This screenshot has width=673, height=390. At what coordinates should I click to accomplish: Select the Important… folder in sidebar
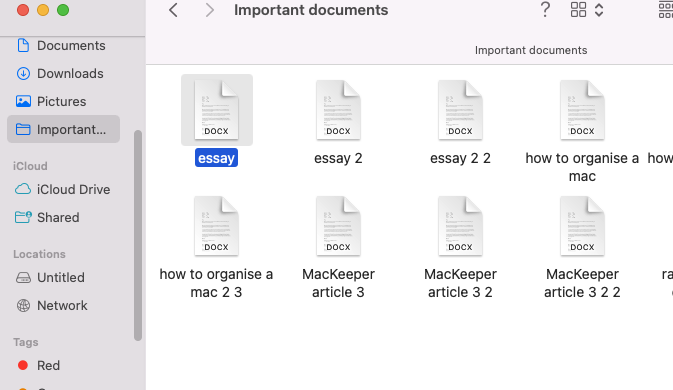point(64,129)
